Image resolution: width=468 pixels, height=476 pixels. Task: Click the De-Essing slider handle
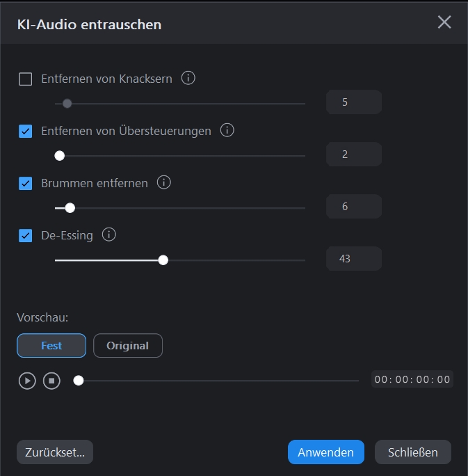coord(163,260)
